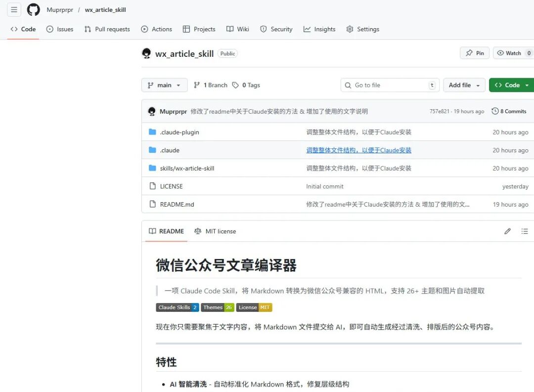Click the wx_article_skill breadcrumb link

(x=105, y=10)
